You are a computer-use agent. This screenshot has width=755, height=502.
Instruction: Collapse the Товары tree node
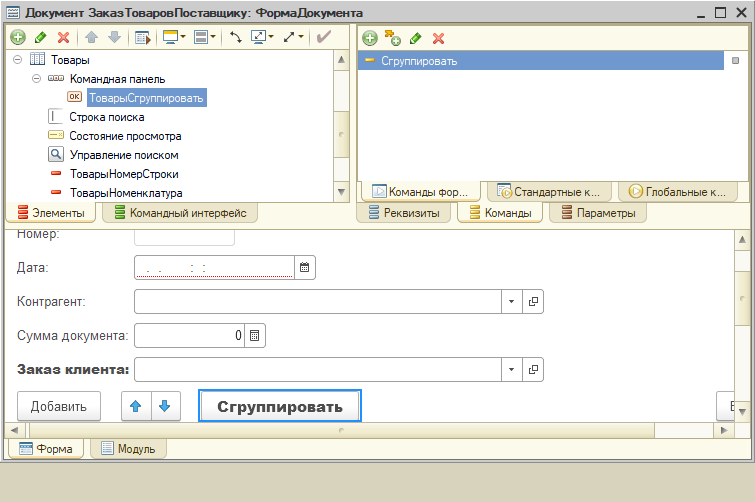(x=17, y=61)
